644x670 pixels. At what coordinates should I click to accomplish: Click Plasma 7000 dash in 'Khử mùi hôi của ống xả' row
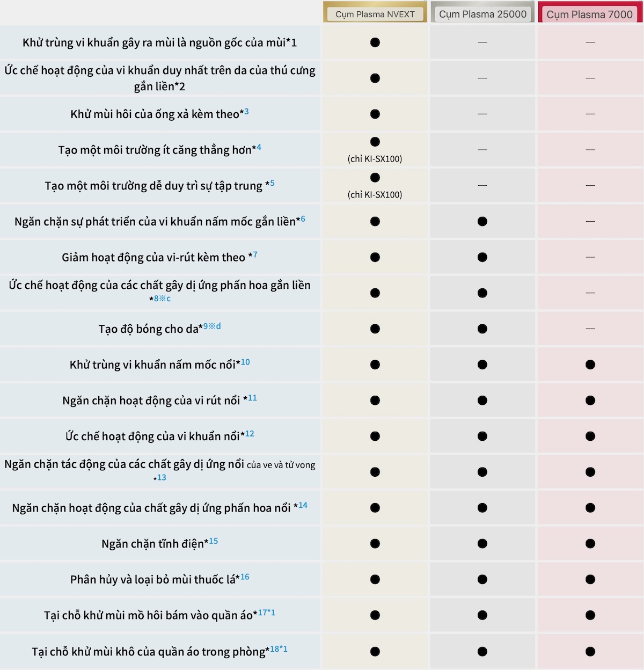tap(590, 114)
